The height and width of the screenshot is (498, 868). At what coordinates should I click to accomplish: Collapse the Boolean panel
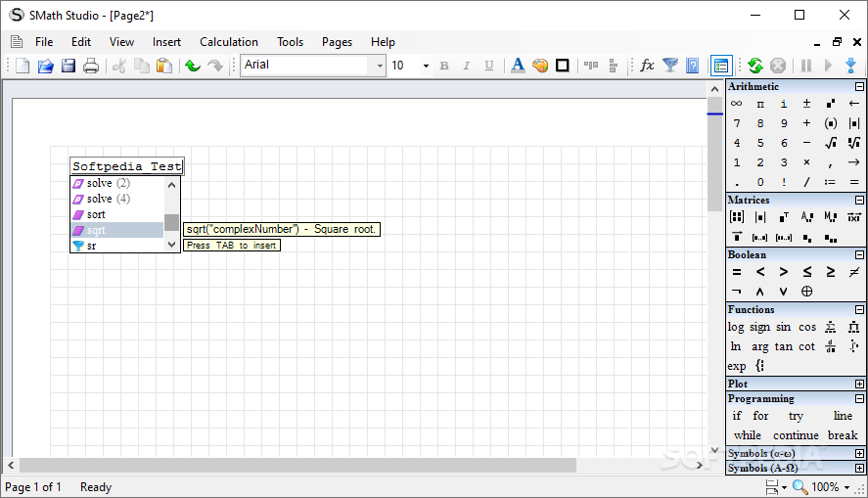point(859,255)
